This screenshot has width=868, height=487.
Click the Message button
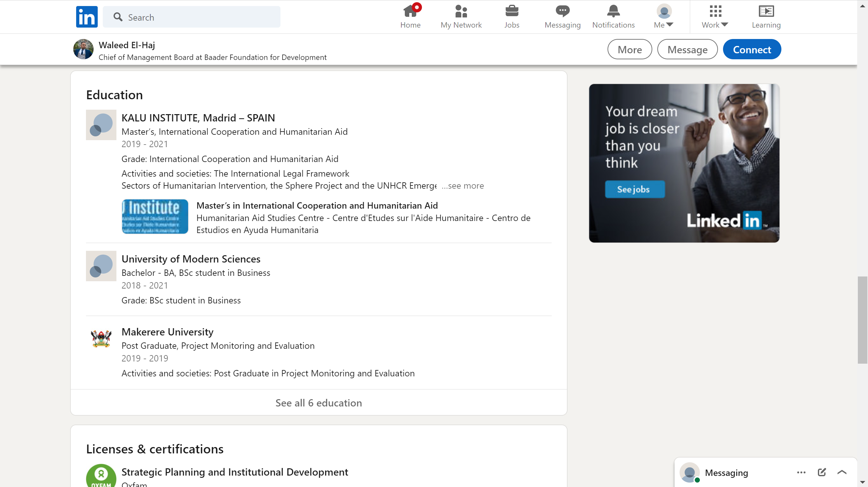click(687, 49)
